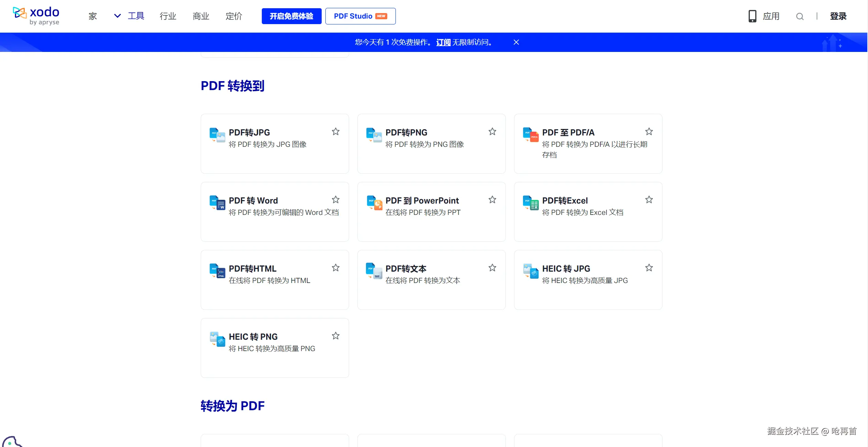The height and width of the screenshot is (447, 868).
Task: Toggle favorite star on PDF至PDF/A
Action: (649, 131)
